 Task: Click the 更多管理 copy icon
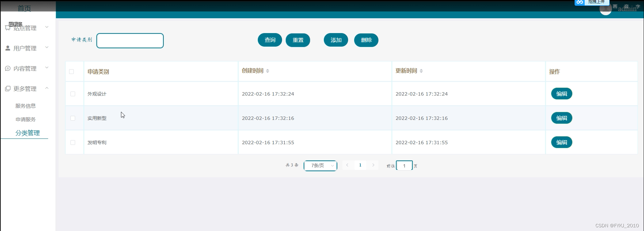pyautogui.click(x=8, y=89)
